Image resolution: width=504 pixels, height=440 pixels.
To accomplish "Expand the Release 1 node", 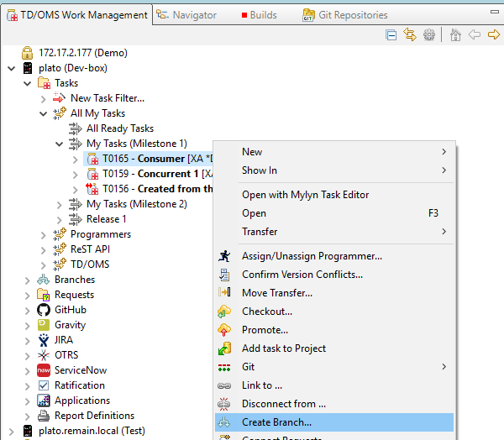I will click(x=60, y=219).
